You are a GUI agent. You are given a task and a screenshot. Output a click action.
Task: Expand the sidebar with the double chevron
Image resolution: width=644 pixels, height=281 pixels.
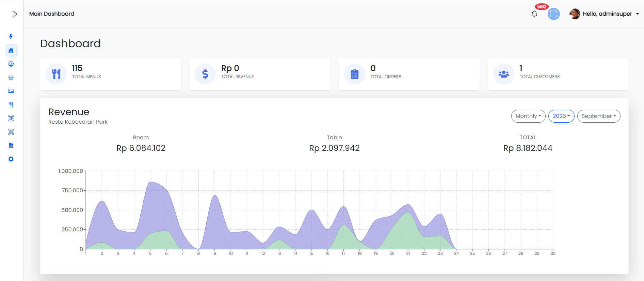(x=15, y=14)
